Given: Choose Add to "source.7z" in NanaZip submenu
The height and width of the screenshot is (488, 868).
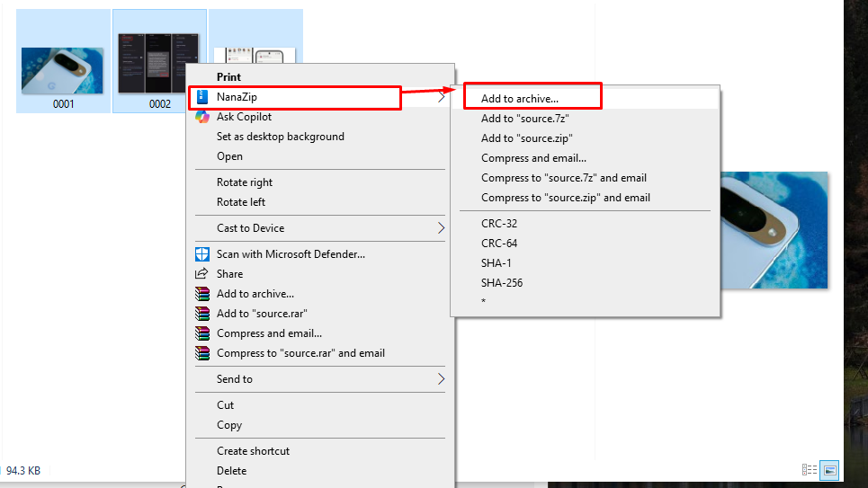Looking at the screenshot, I should (525, 119).
